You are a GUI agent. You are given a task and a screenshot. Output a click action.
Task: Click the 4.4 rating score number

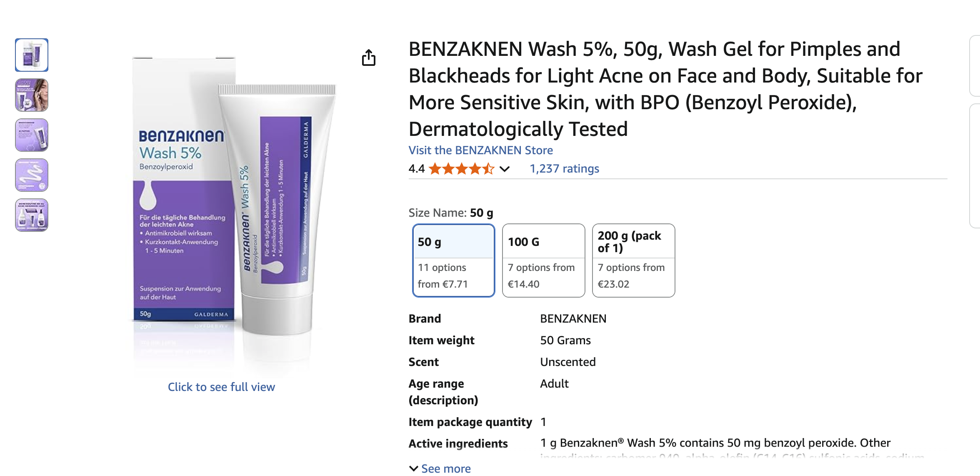(416, 169)
